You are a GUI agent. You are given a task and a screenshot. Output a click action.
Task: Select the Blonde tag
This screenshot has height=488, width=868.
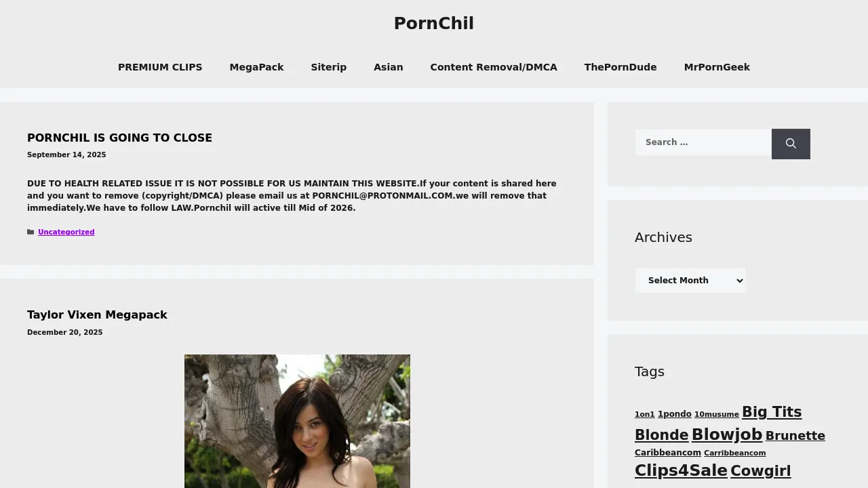[661, 435]
